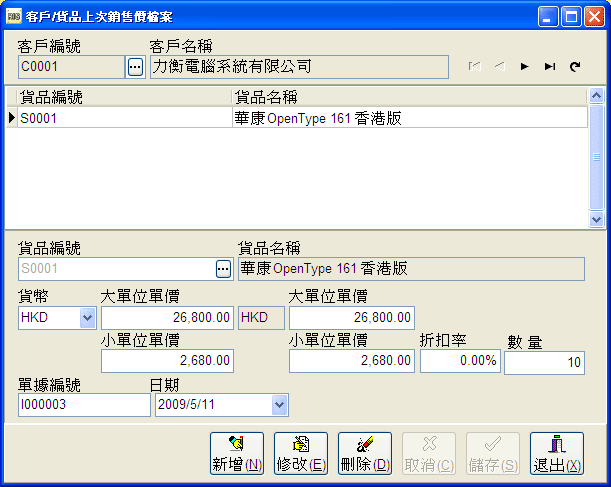Image resolution: width=611 pixels, height=487 pixels.
Task: Click the 單據編號 field I000003
Action: click(84, 405)
